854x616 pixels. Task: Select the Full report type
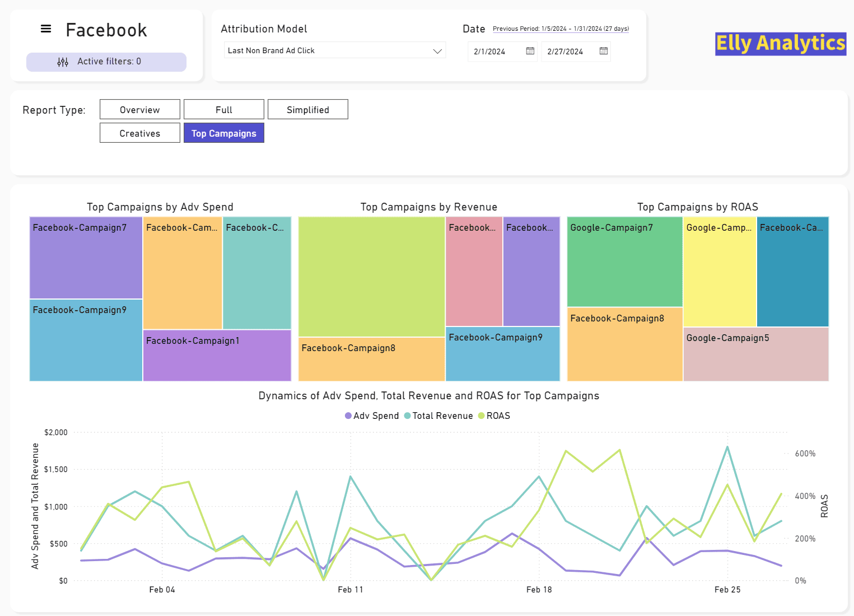coord(224,110)
